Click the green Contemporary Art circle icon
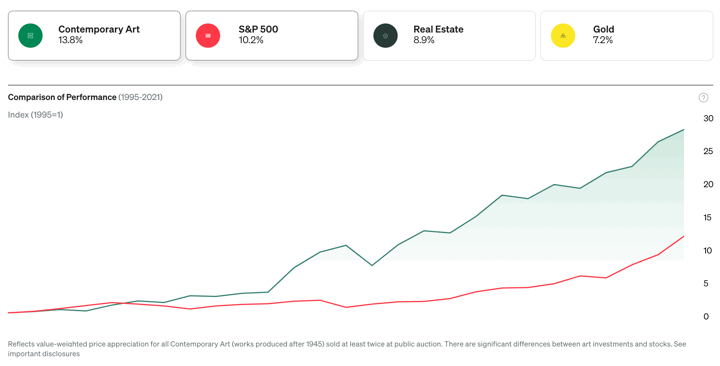This screenshot has height=366, width=720. pos(30,35)
